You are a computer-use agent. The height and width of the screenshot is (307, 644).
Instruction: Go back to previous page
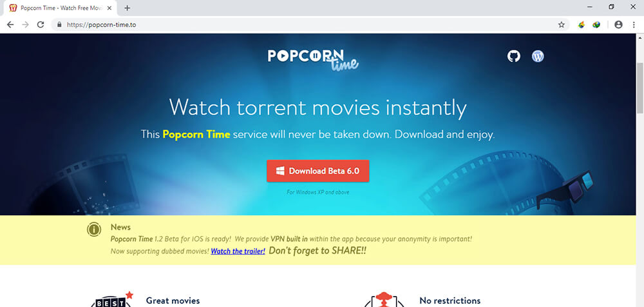[10, 25]
